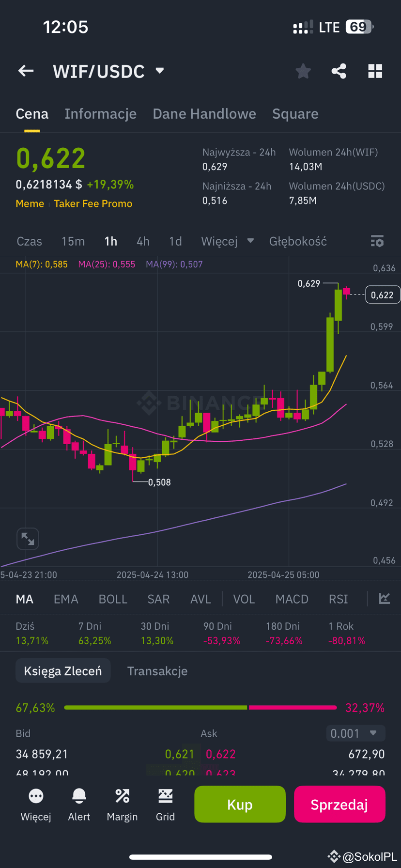
Task: Select the 1h chart interval
Action: (111, 241)
